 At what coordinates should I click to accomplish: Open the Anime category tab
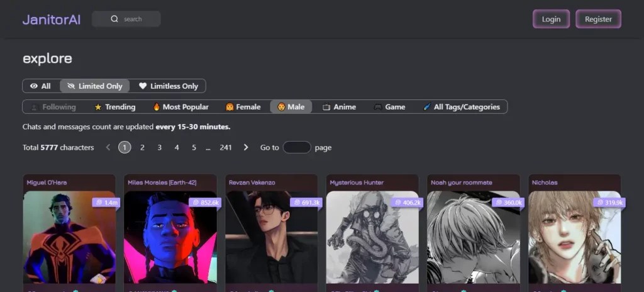tap(339, 107)
